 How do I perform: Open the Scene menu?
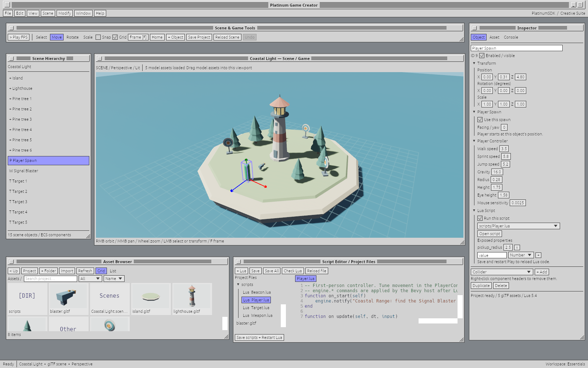(x=48, y=13)
